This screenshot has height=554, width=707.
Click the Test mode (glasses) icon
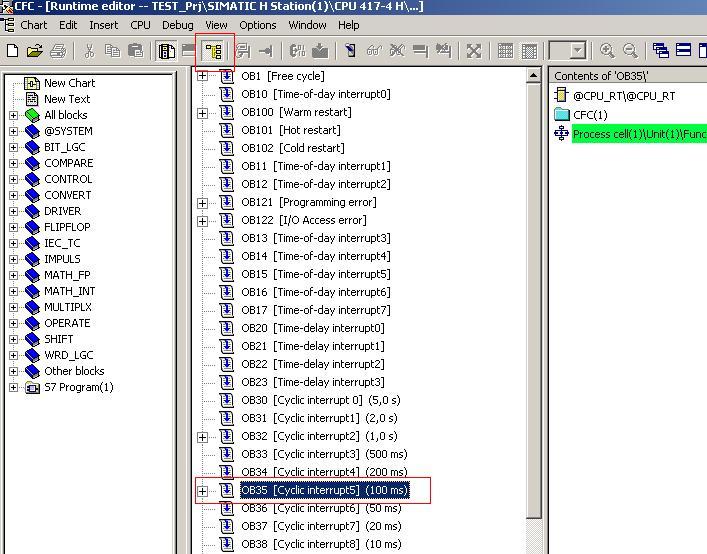374,50
